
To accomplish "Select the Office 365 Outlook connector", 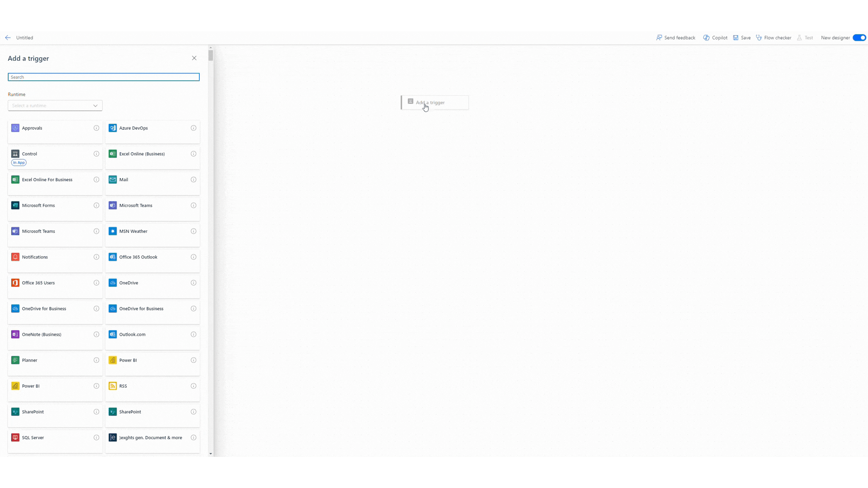I will [x=152, y=261].
